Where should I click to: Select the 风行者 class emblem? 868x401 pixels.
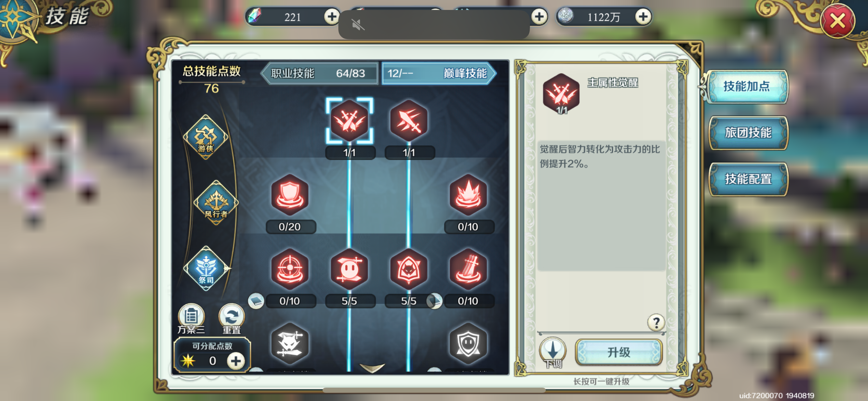pyautogui.click(x=216, y=203)
